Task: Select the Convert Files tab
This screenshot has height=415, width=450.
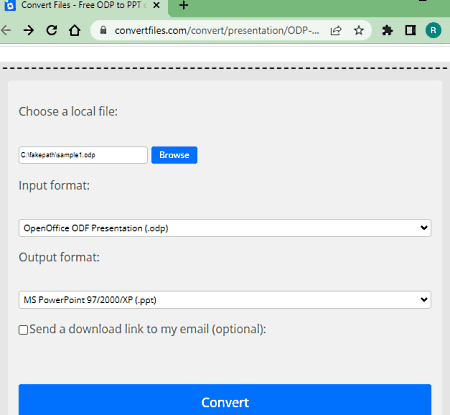Action: (83, 6)
